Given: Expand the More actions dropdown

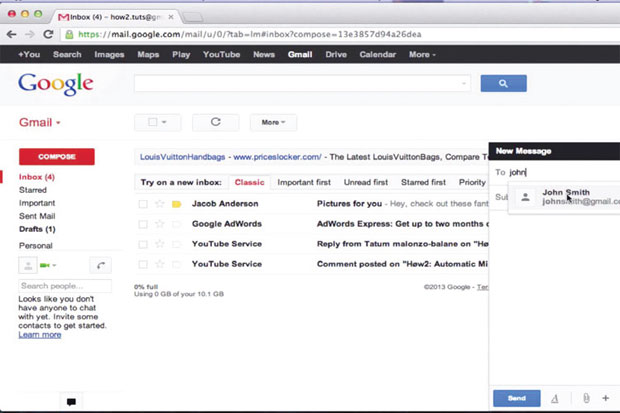Looking at the screenshot, I should [272, 122].
